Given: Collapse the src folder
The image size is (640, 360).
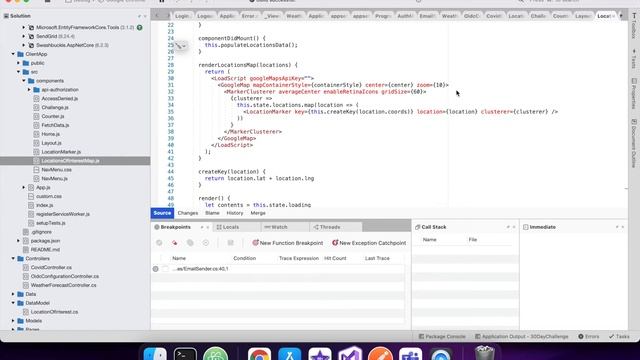Looking at the screenshot, I should coord(18,72).
